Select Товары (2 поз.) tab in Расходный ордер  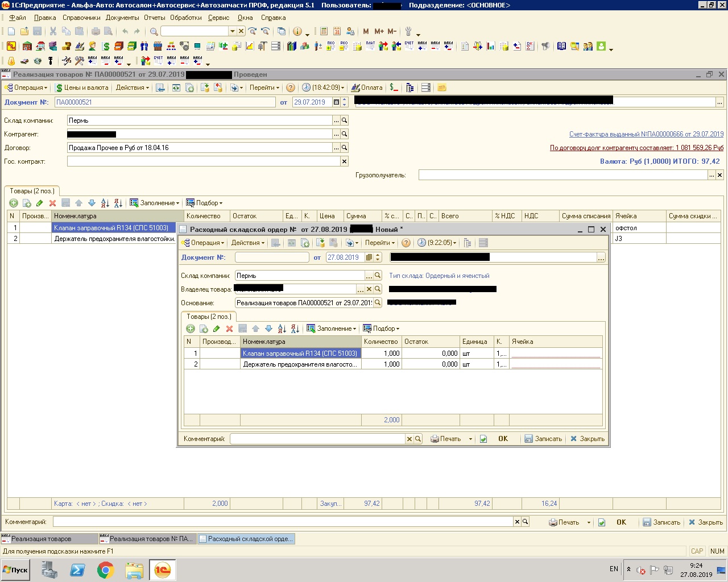coord(209,317)
